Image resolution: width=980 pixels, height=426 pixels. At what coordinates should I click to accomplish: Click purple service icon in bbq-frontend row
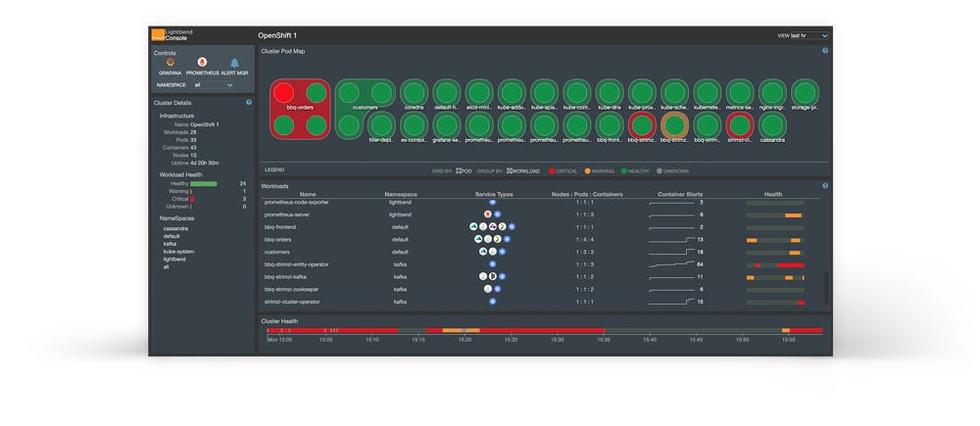[x=493, y=227]
